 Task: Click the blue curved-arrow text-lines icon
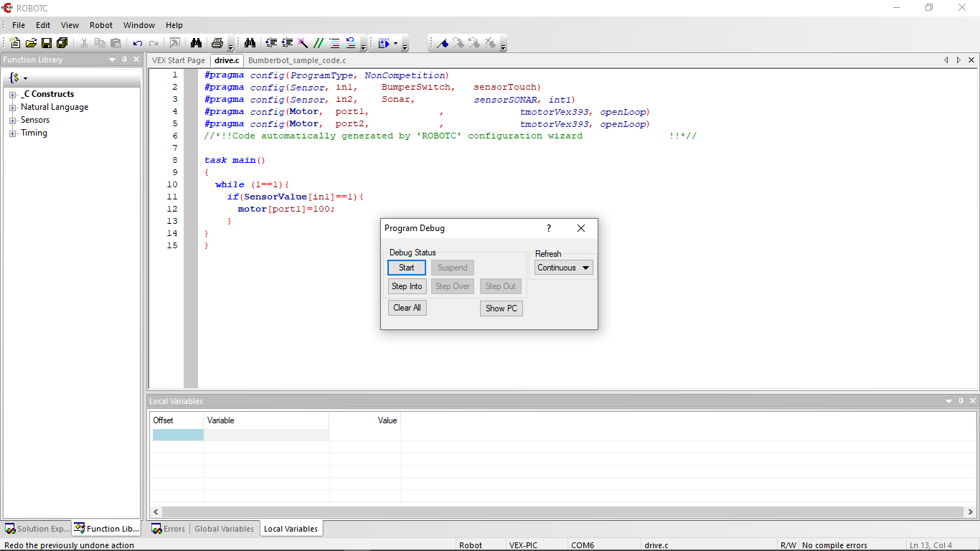click(350, 43)
